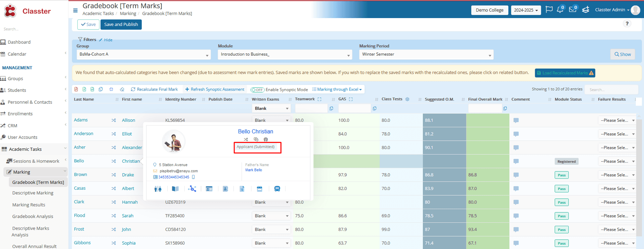This screenshot has width=644, height=249.
Task: Click Recalculate Final Mark
Action: point(154,89)
